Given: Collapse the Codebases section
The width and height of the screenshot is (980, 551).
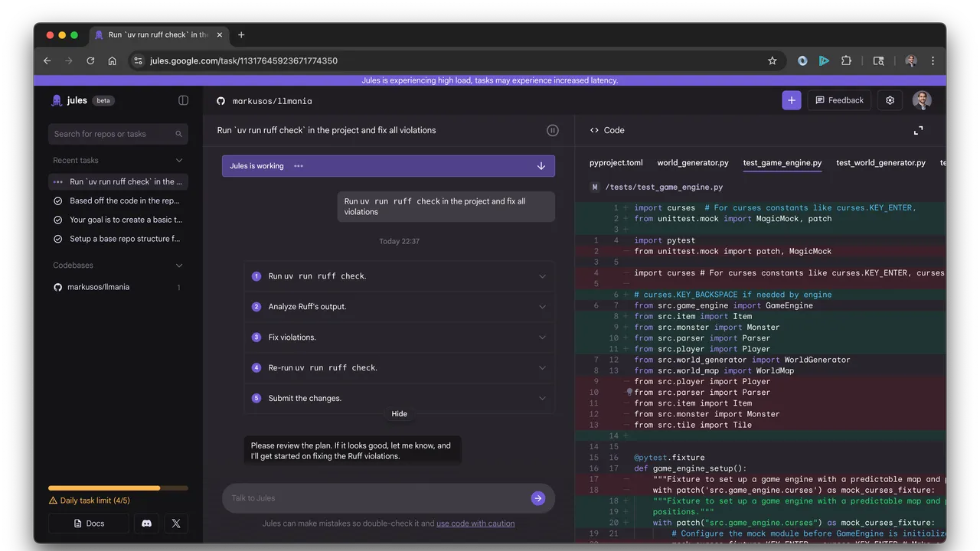Looking at the screenshot, I should [x=179, y=266].
